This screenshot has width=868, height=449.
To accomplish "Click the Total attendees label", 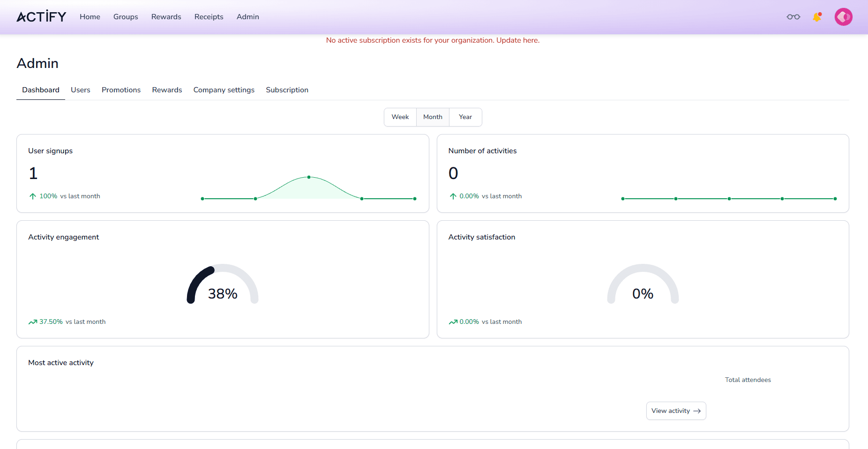I will click(748, 380).
